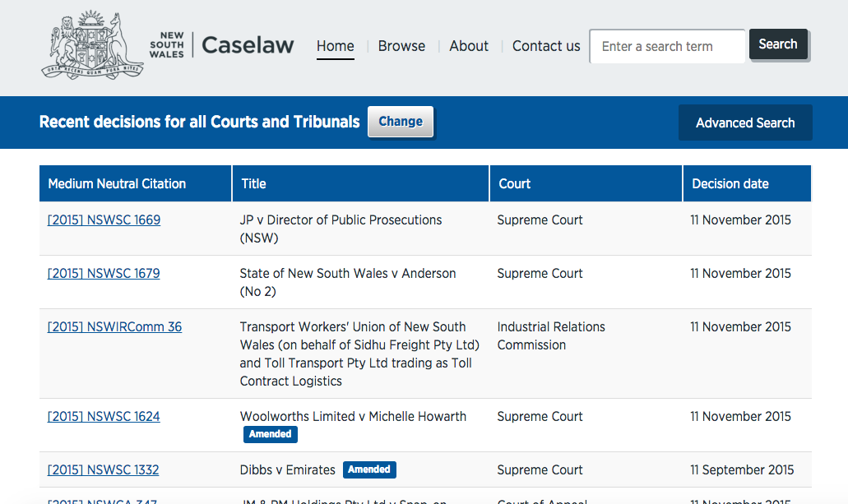Click the Decision date column header
This screenshot has height=504, width=848.
point(730,184)
